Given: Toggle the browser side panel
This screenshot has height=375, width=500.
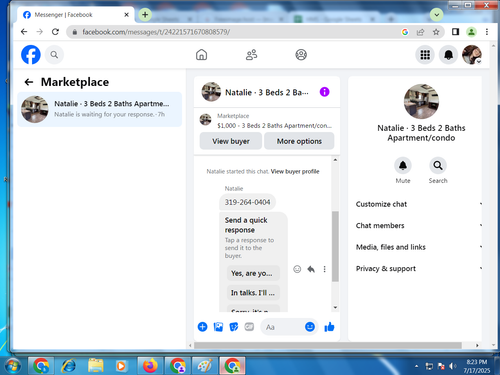Looking at the screenshot, I should (x=455, y=32).
